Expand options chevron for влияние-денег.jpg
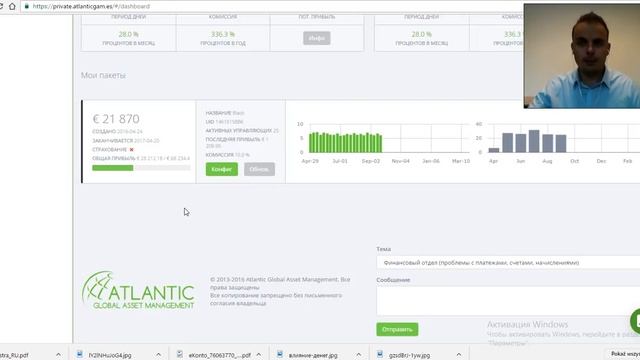The image size is (640, 360). (358, 355)
